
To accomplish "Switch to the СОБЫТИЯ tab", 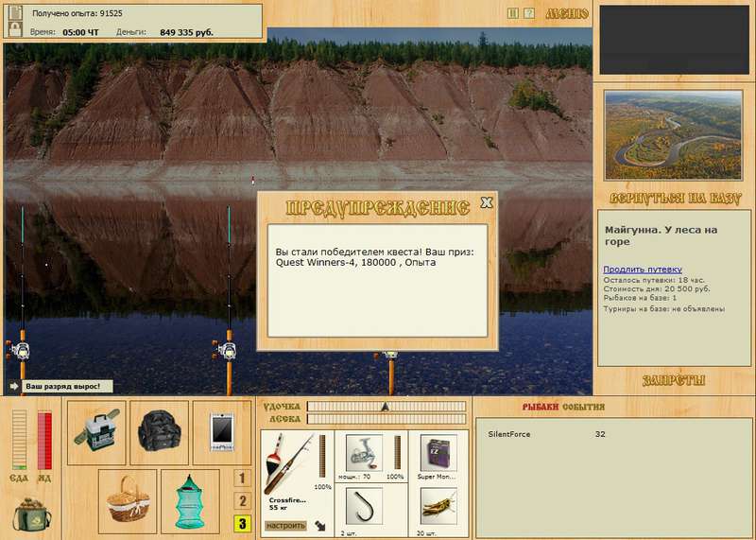I will pyautogui.click(x=583, y=407).
